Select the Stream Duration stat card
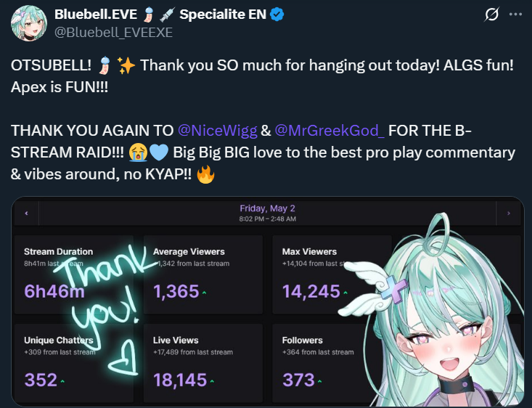The image size is (532, 408). point(74,274)
